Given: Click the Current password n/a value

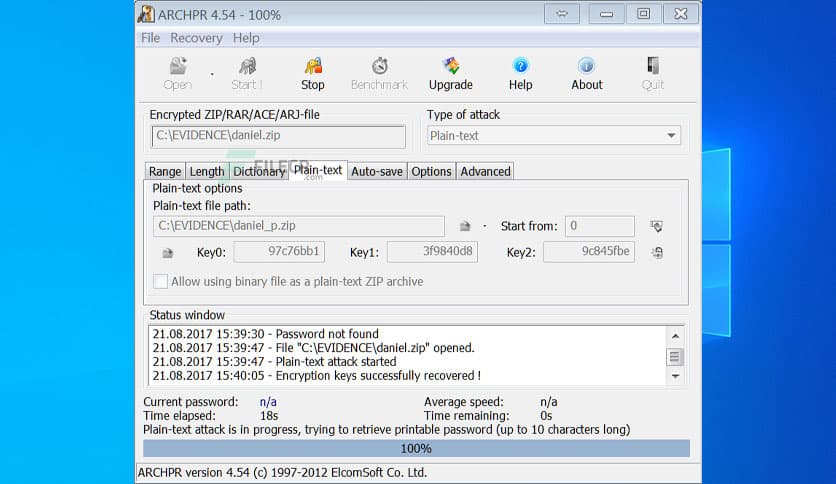Looking at the screenshot, I should pos(268,402).
